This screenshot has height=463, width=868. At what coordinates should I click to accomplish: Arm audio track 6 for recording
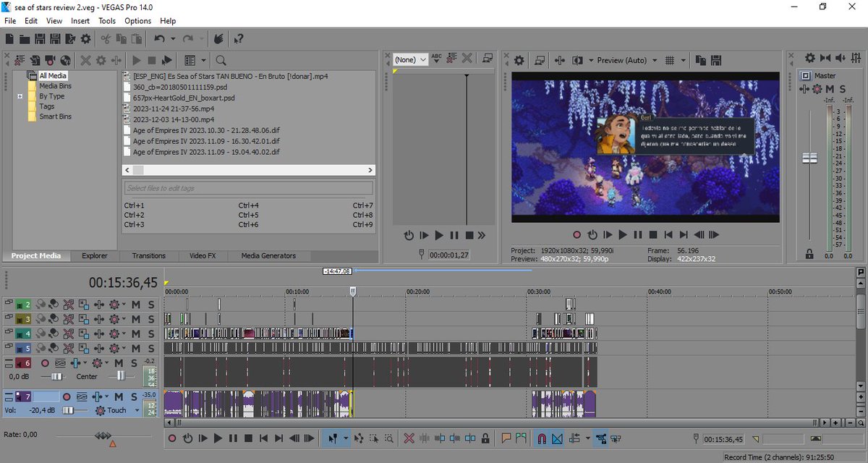(45, 363)
